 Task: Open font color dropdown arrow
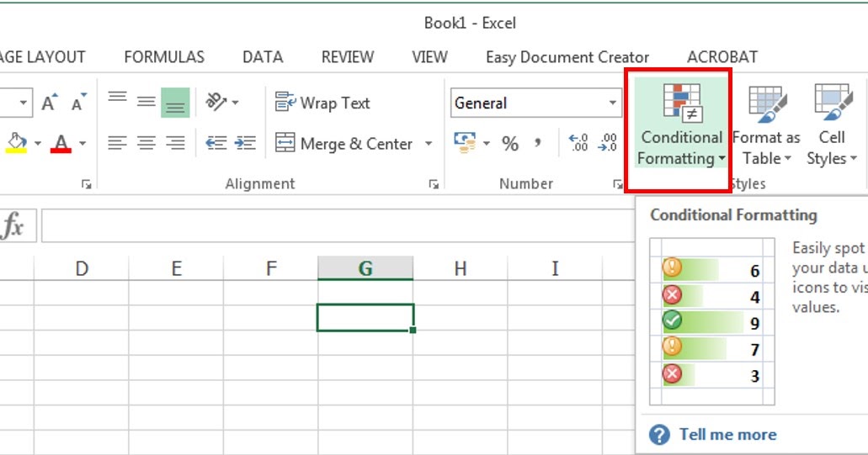click(x=83, y=144)
